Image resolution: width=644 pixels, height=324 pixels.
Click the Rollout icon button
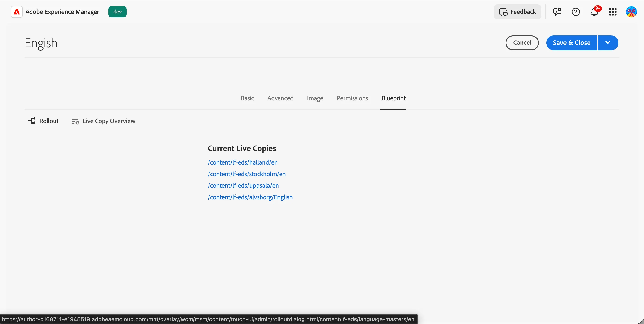43,121
